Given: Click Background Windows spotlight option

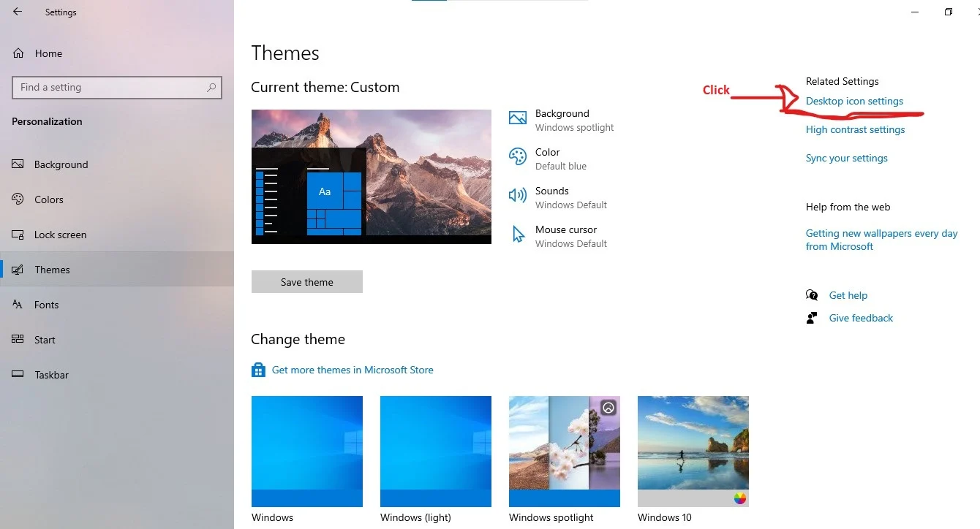Looking at the screenshot, I should point(561,120).
